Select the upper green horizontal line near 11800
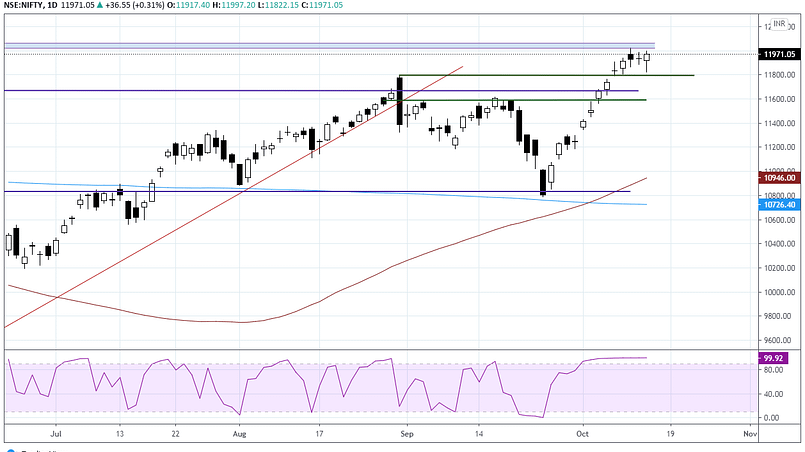This screenshot has height=452, width=805. pos(546,76)
